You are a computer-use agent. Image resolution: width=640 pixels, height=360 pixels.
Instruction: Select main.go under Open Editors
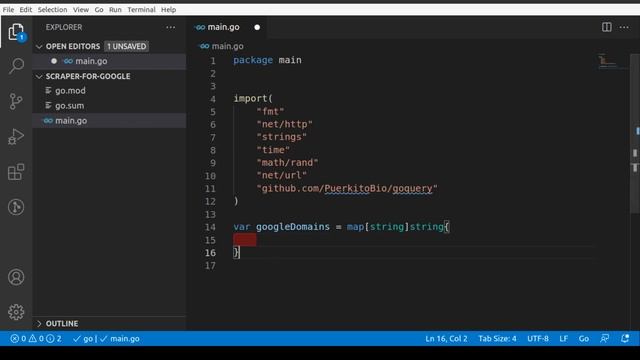[109, 61]
